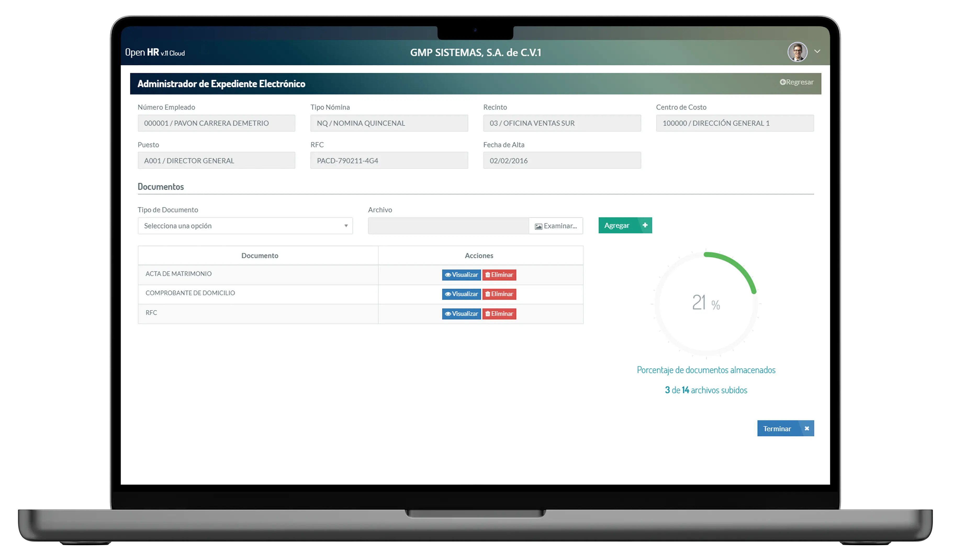Viewport: 954px width, 560px height.
Task: Click the Documentos section heading
Action: 160,186
